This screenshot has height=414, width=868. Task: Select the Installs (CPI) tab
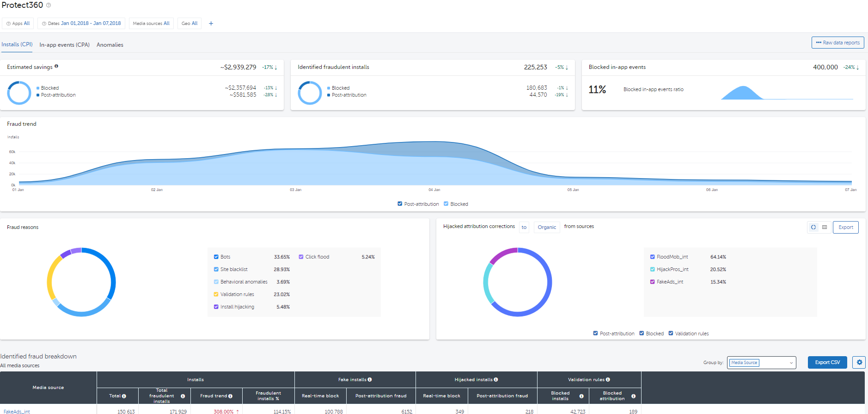coord(17,44)
